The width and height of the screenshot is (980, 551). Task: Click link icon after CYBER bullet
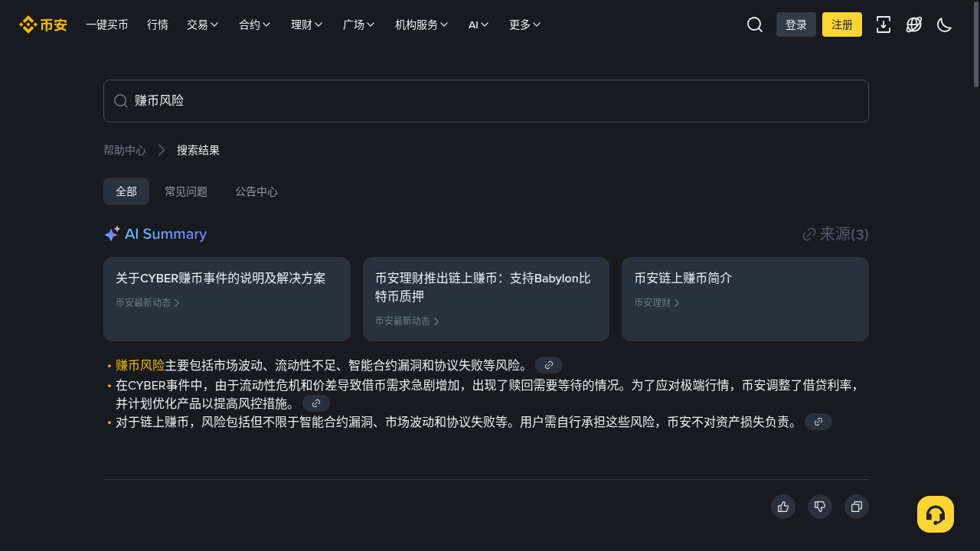pyautogui.click(x=316, y=403)
